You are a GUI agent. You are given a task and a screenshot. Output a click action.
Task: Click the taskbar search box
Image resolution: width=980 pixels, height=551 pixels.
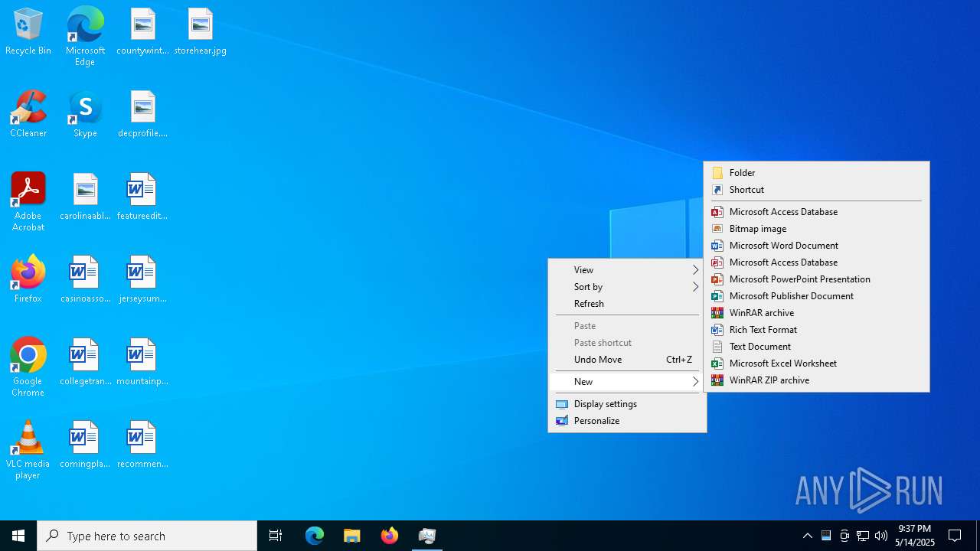point(147,536)
